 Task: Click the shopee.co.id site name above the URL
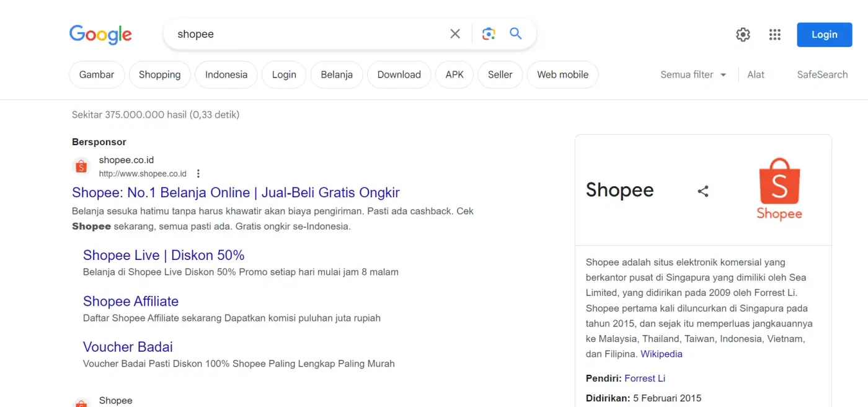pos(126,160)
